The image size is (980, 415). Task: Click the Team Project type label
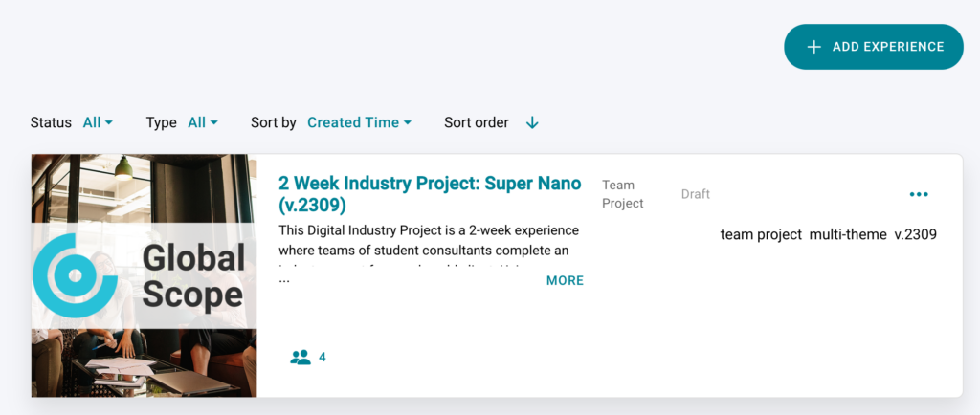point(622,194)
